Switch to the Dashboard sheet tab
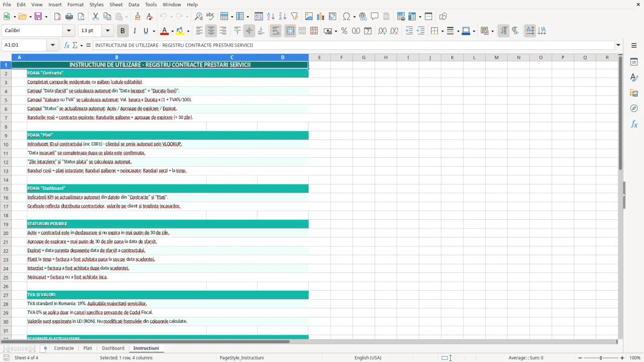Image resolution: width=644 pixels, height=362 pixels. [113, 349]
